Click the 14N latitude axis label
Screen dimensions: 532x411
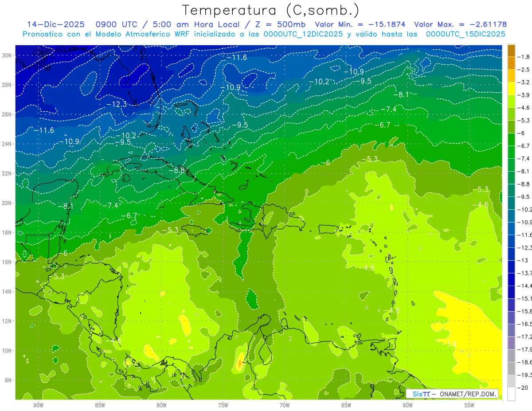pyautogui.click(x=7, y=292)
